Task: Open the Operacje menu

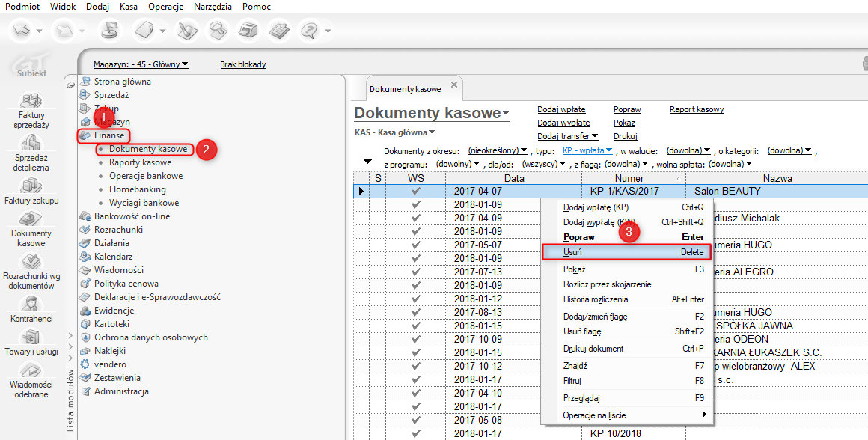Action: 166,7
